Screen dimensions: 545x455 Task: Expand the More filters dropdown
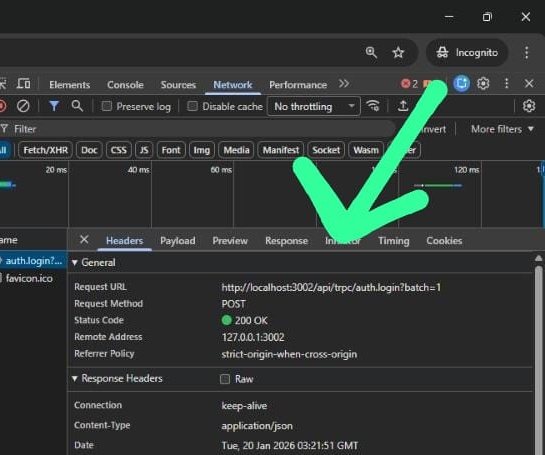[x=502, y=129]
